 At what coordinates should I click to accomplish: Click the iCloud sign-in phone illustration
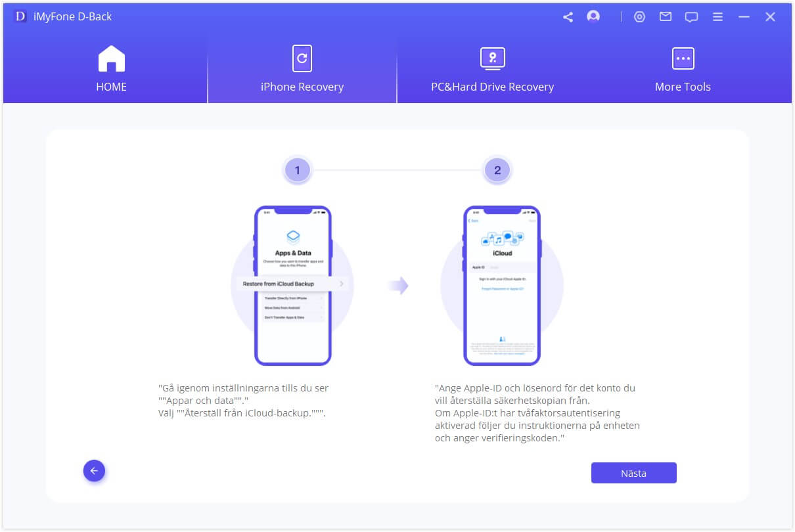coord(502,286)
